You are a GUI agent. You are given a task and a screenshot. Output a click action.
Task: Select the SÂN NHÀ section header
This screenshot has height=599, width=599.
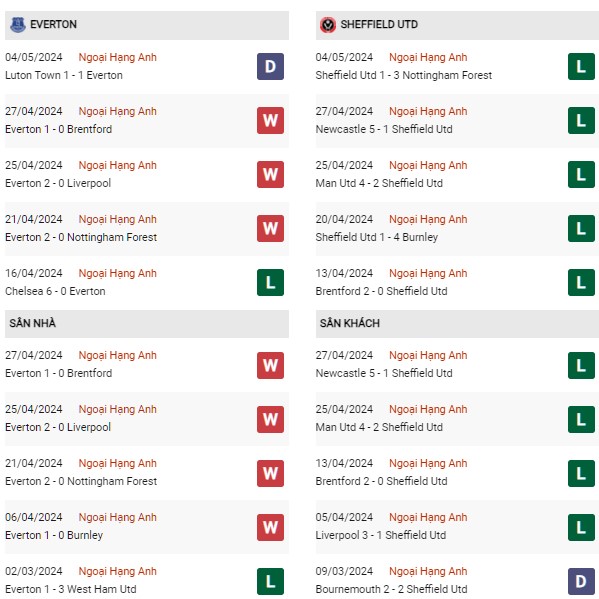(x=147, y=324)
